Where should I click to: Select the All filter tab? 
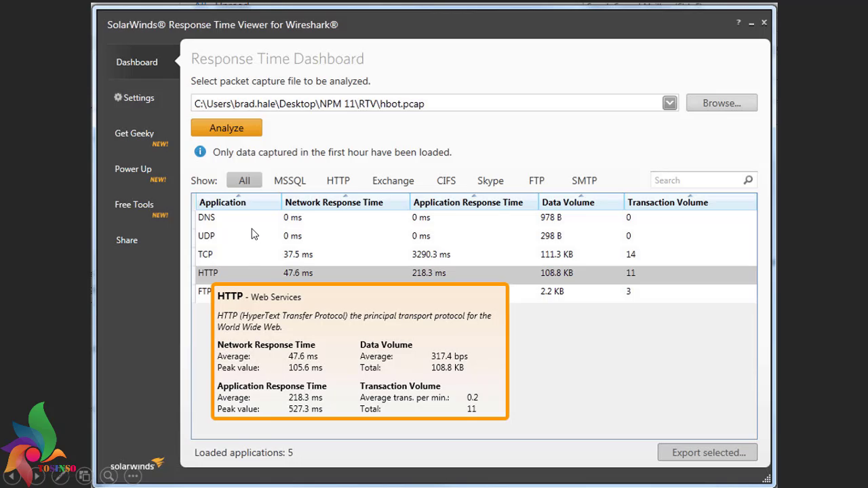[x=244, y=180]
